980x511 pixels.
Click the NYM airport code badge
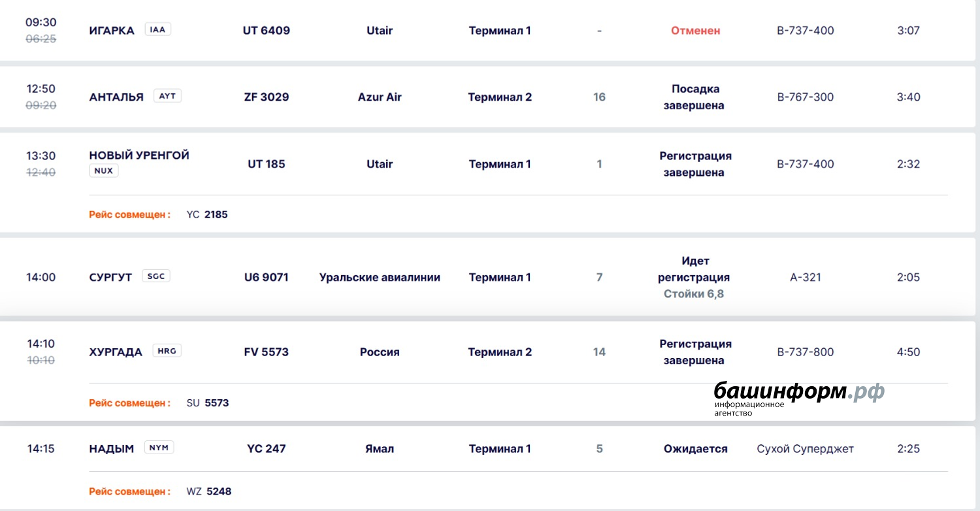click(159, 448)
